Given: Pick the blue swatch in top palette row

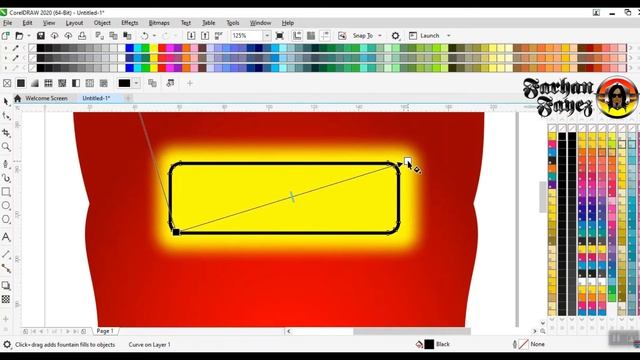Looking at the screenshot, I should 130,48.
